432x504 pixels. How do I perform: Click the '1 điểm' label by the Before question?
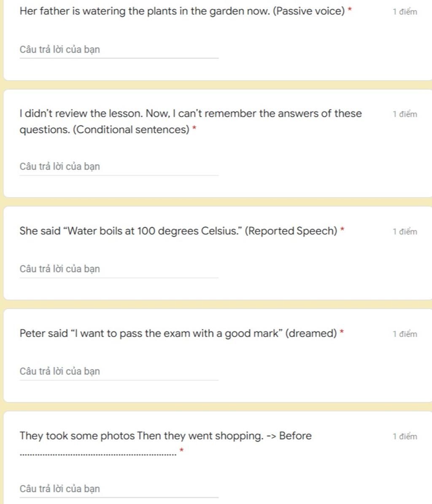(405, 437)
